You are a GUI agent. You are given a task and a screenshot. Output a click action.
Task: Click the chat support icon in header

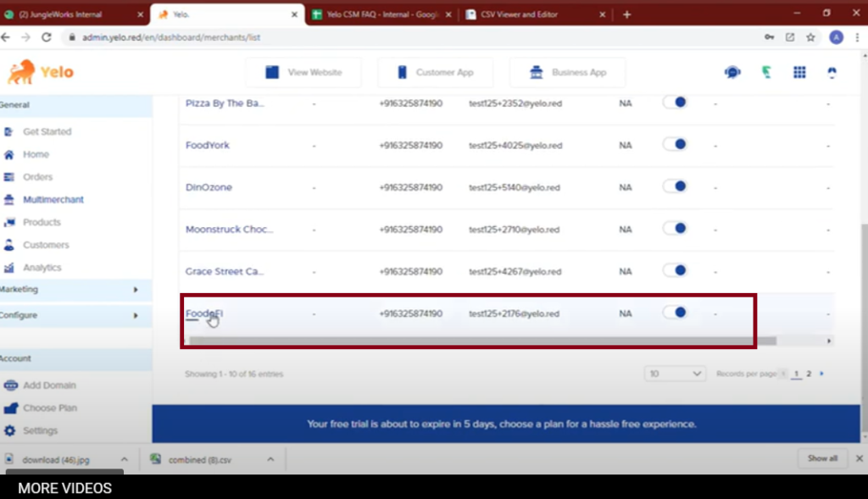pyautogui.click(x=732, y=73)
